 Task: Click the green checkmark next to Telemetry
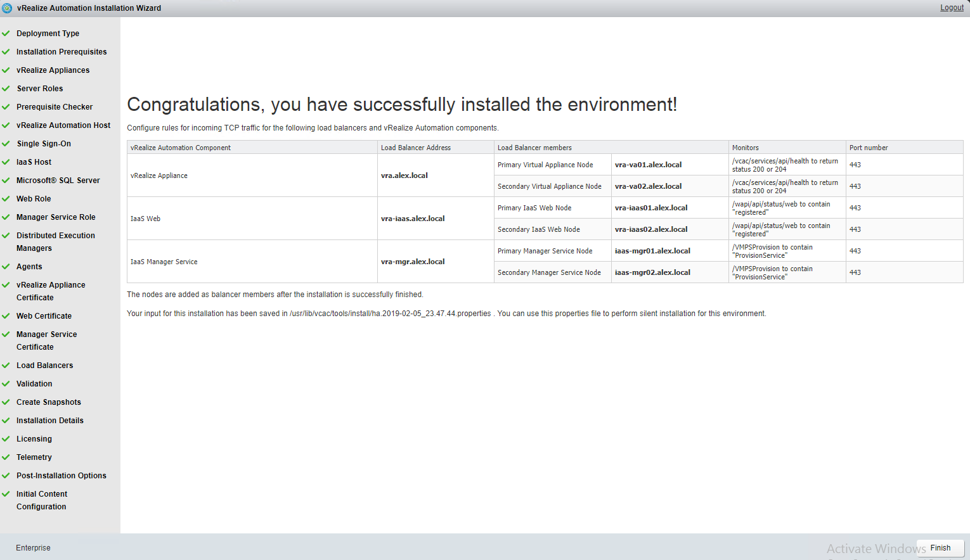point(6,457)
